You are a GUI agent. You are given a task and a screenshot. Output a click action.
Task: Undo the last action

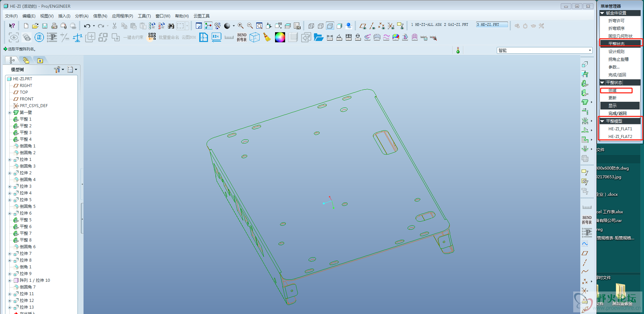tap(87, 26)
